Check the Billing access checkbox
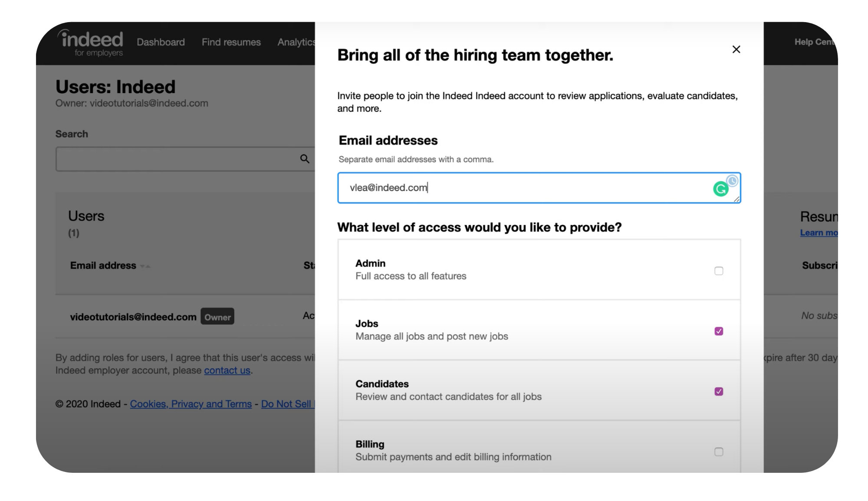This screenshot has height=501, width=868. coord(719,452)
